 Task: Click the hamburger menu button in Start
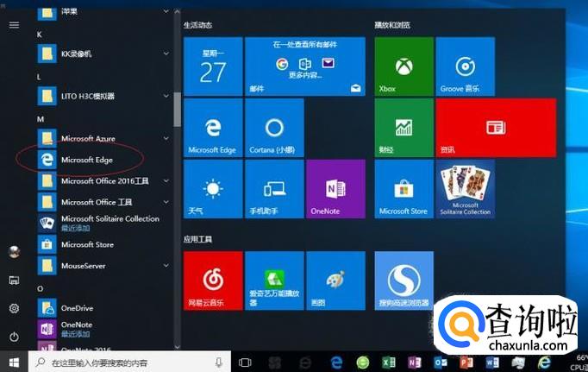click(14, 25)
